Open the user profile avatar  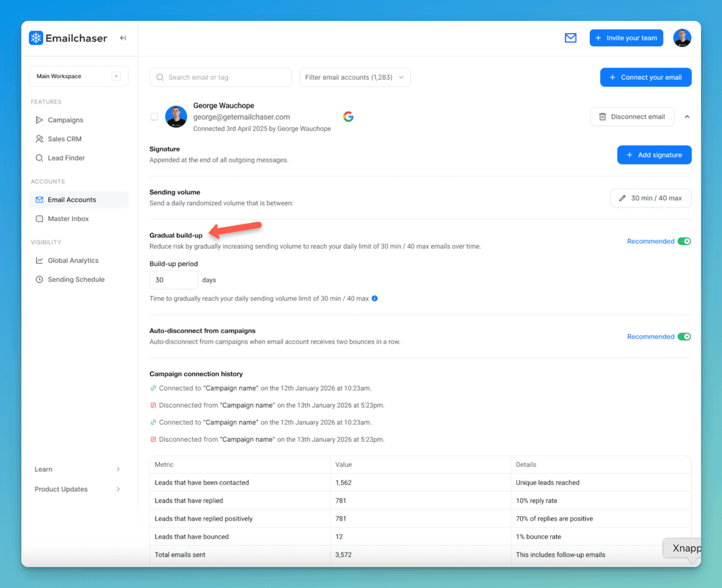tap(682, 38)
